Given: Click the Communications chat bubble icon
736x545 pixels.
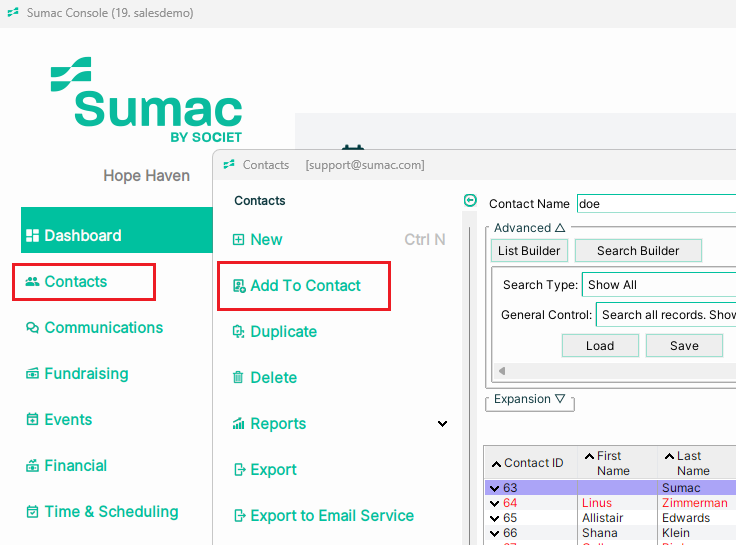Looking at the screenshot, I should coord(32,328).
